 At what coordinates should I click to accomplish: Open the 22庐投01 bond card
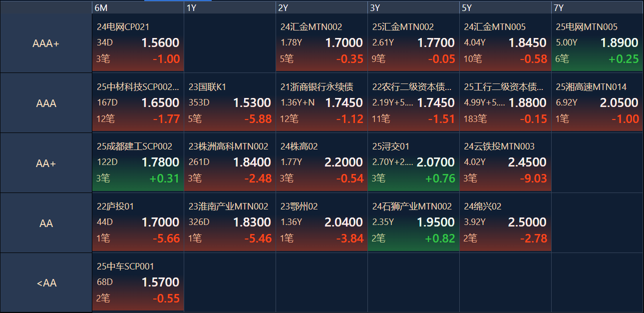pos(138,222)
